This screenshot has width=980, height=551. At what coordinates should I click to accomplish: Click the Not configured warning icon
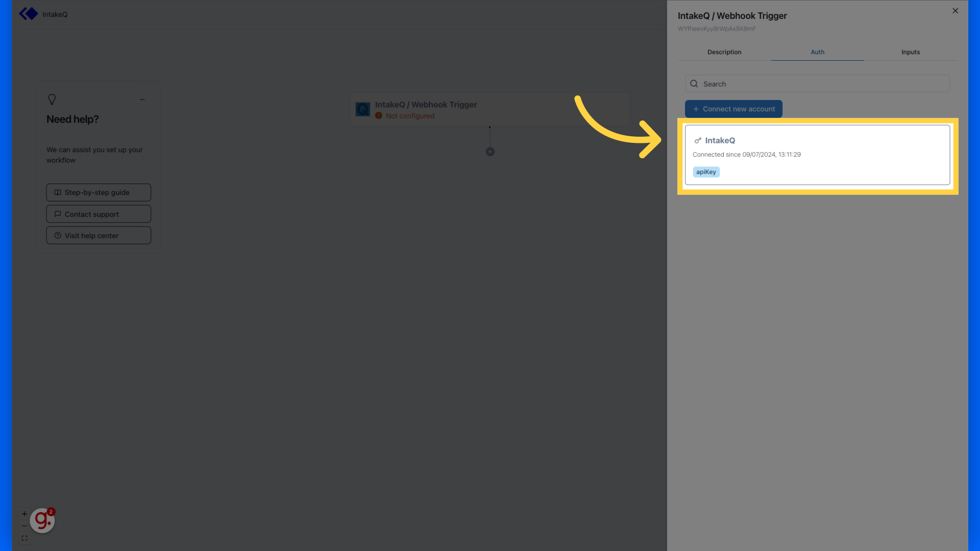point(379,116)
